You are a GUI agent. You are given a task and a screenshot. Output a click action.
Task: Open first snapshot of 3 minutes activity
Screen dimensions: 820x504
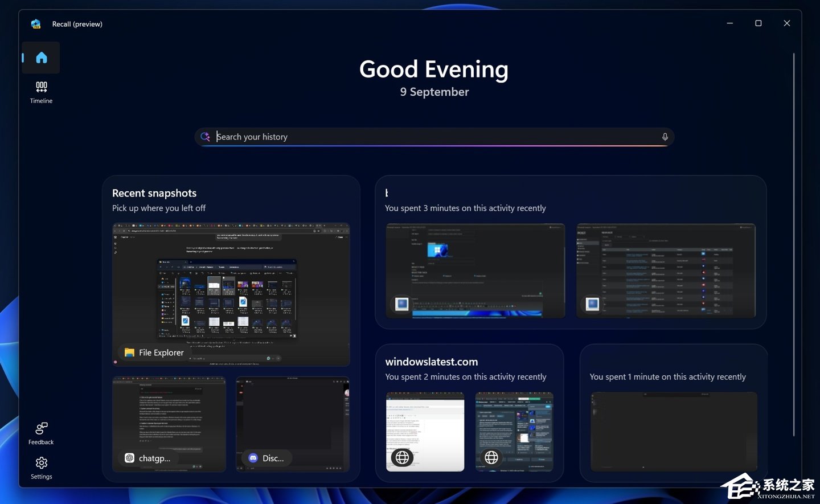[x=475, y=271]
